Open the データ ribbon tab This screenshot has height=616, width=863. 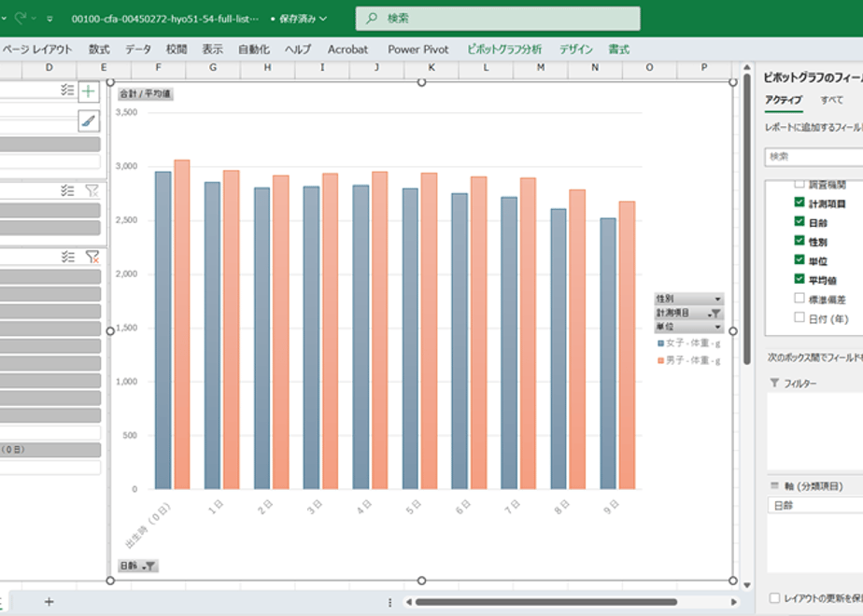(x=137, y=49)
